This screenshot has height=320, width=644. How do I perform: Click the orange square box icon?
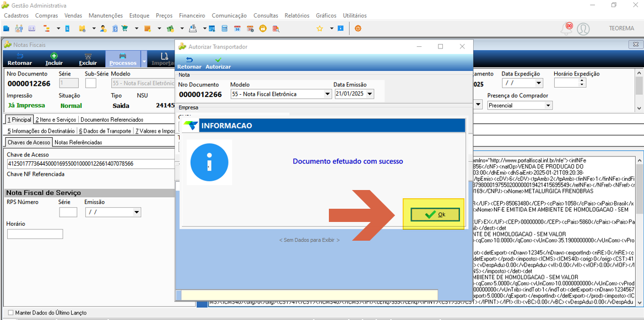pos(148,28)
